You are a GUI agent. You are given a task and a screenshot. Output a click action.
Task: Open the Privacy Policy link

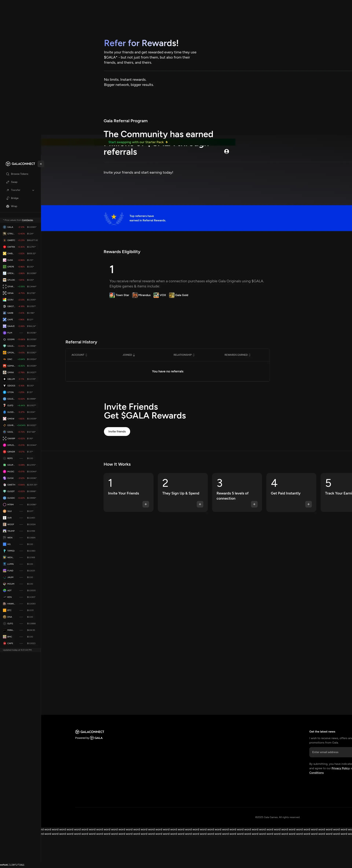[x=340, y=768]
